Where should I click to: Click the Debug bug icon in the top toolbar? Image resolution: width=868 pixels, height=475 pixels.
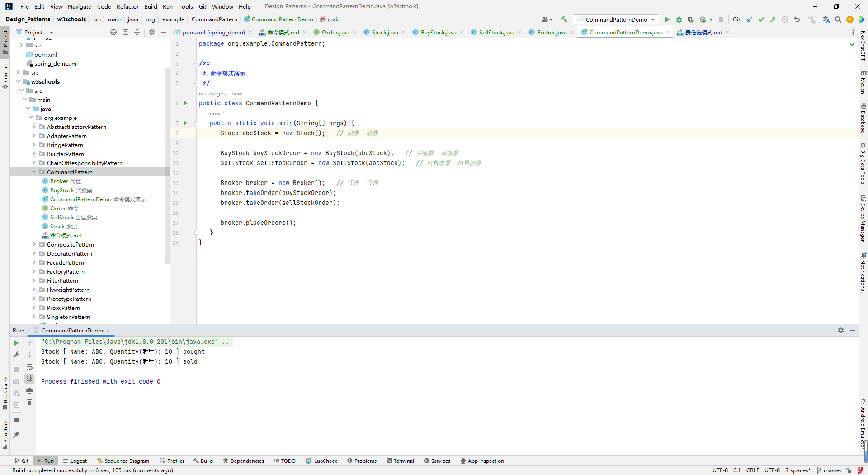(679, 19)
